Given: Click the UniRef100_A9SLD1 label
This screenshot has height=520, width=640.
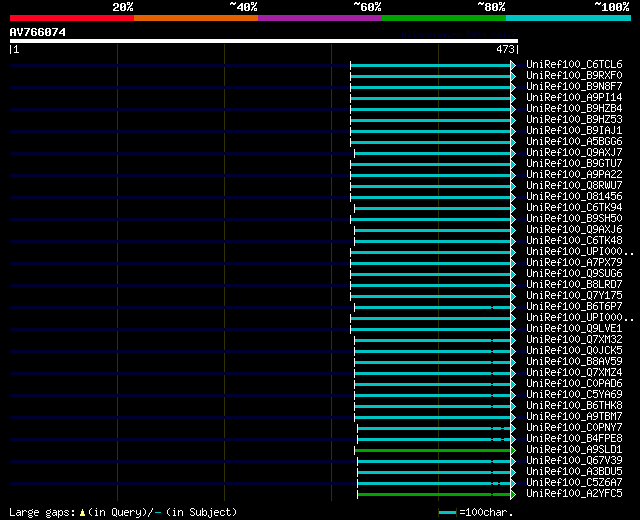Looking at the screenshot, I should click(574, 450).
